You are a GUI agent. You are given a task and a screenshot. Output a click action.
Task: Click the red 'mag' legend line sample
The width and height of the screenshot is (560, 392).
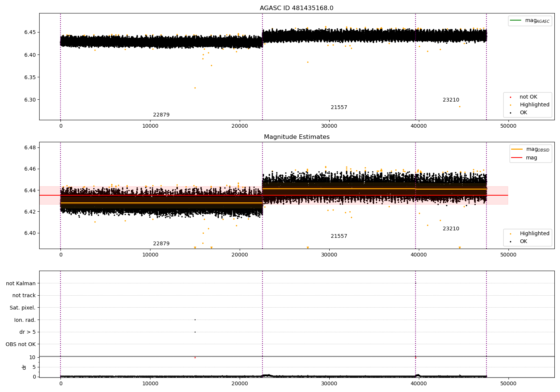click(x=517, y=158)
